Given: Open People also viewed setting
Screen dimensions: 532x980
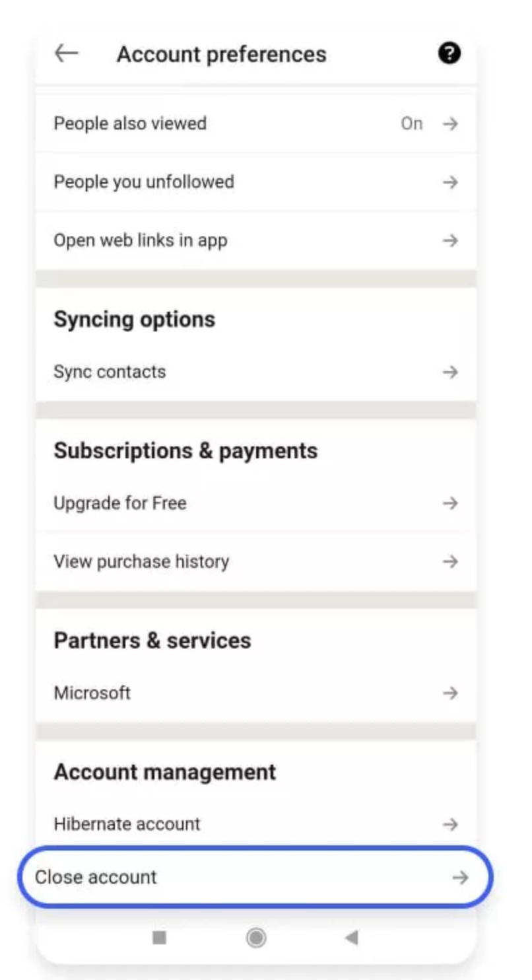Looking at the screenshot, I should (x=130, y=123).
